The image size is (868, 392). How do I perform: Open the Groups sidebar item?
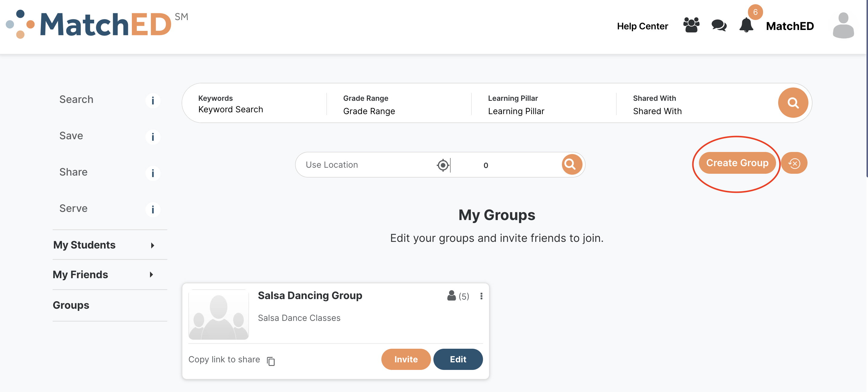point(71,305)
